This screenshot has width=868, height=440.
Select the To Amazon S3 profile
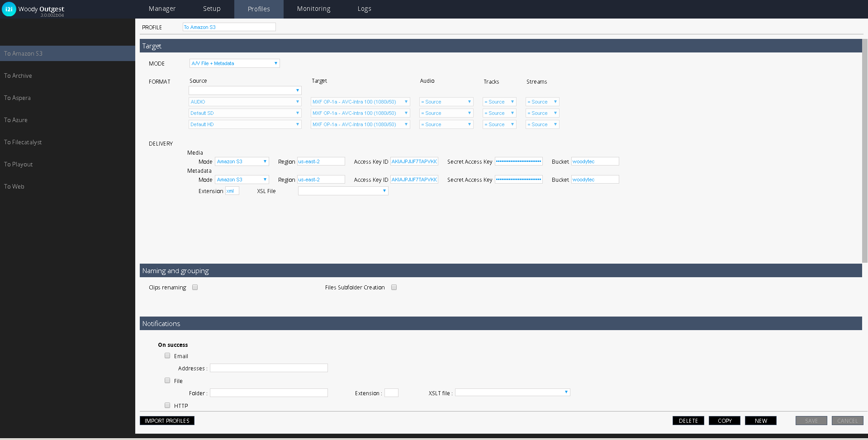(x=67, y=53)
